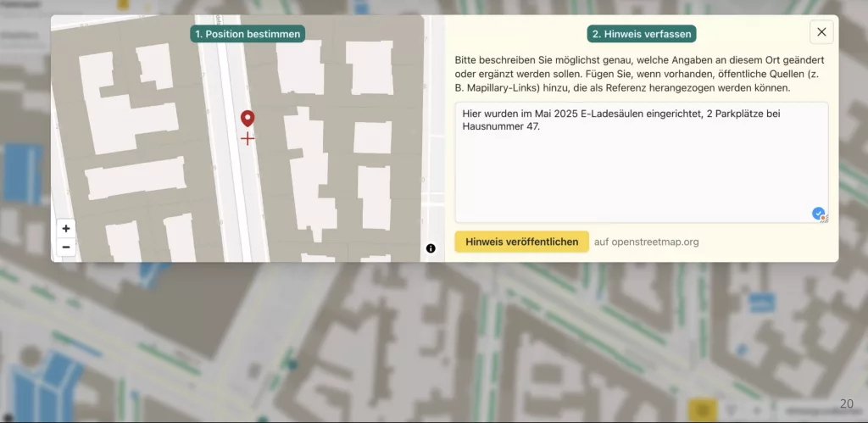
Task: Click the red crosshair on the map
Action: (248, 139)
